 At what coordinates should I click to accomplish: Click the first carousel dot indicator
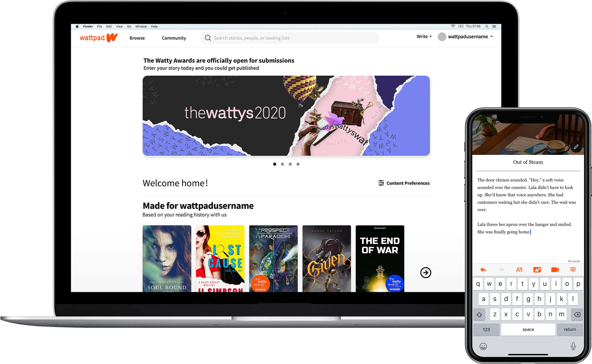(274, 164)
